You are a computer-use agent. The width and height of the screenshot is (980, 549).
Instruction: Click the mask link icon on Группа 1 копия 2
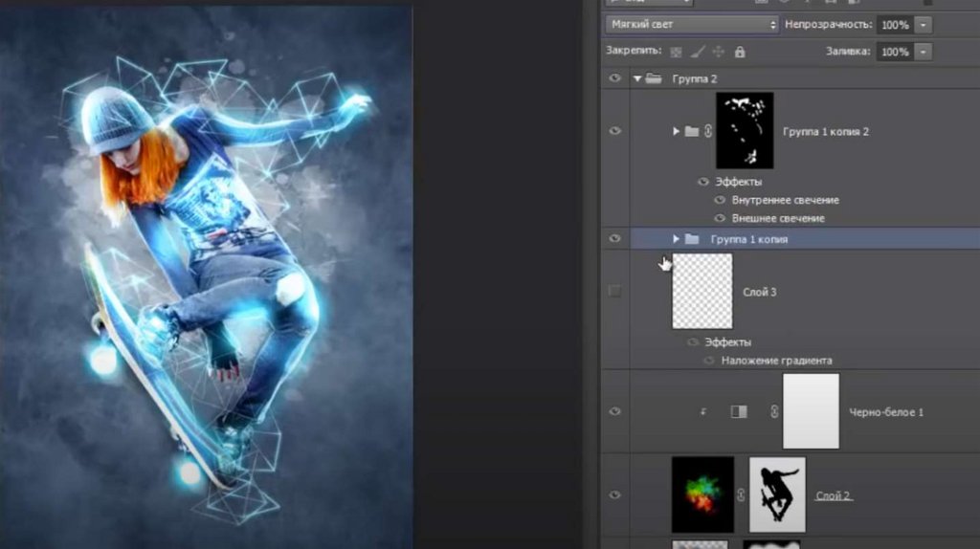click(707, 131)
